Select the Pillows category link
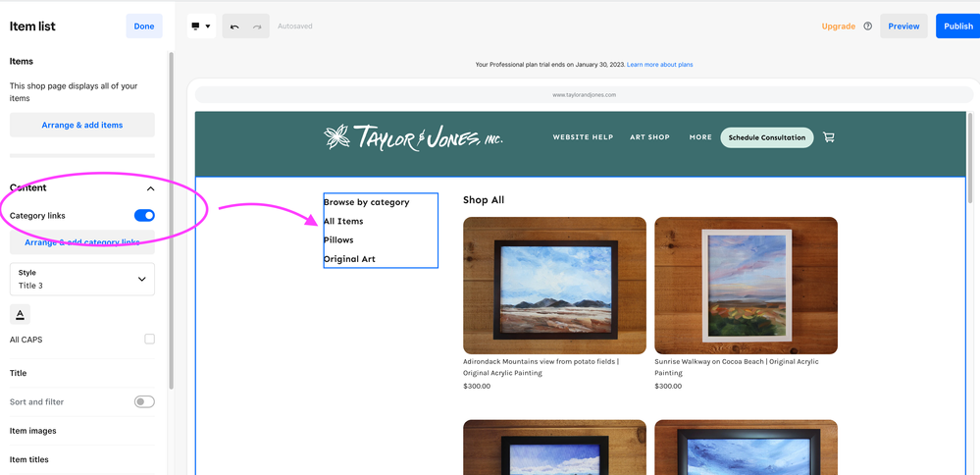 coord(338,240)
